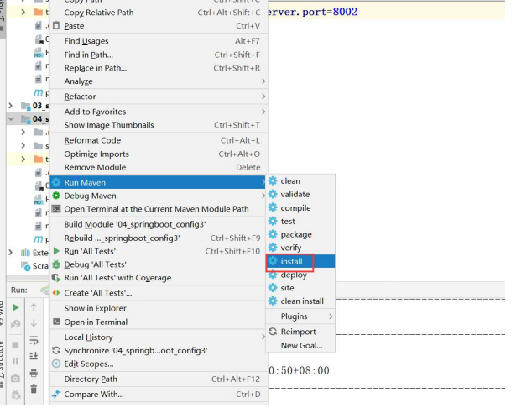Click the gear icon beside compile goal
Image resolution: width=532 pixels, height=408 pixels.
pyautogui.click(x=273, y=207)
